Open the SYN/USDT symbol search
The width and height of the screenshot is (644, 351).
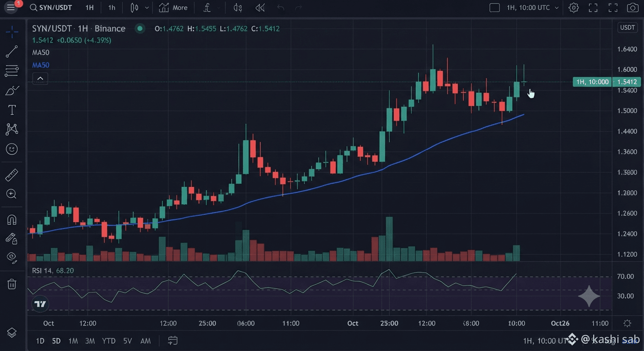tap(51, 8)
